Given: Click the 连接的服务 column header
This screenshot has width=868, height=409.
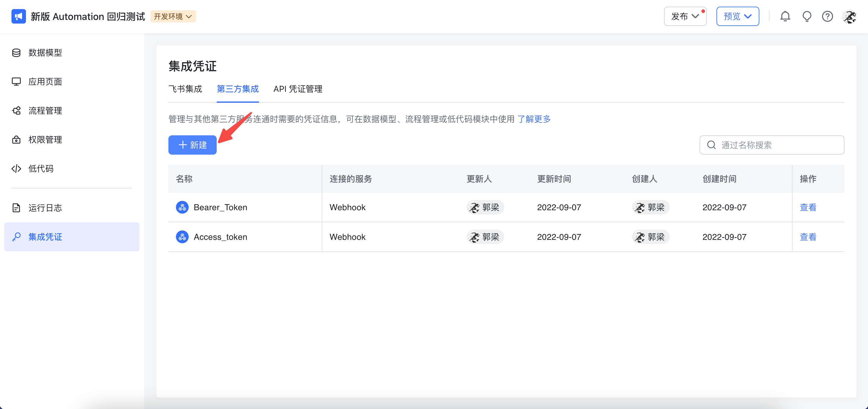Looking at the screenshot, I should pos(350,179).
